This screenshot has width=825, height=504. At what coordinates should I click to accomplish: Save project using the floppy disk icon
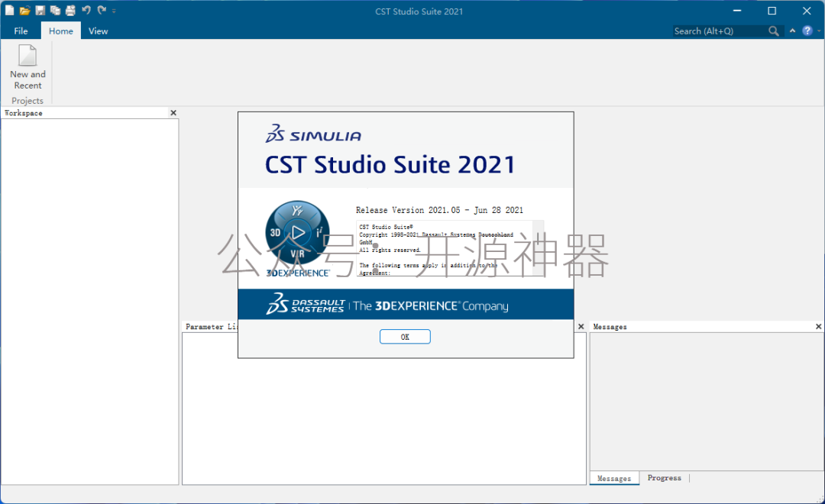click(40, 11)
